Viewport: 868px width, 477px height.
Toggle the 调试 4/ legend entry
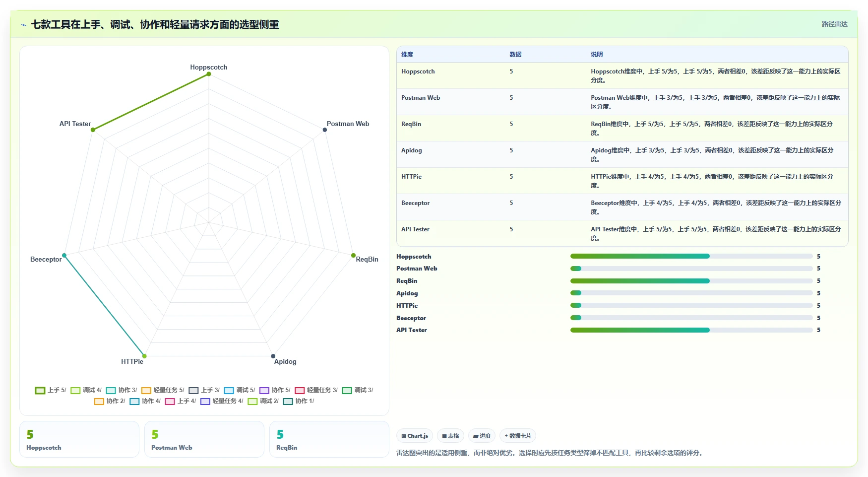click(86, 390)
